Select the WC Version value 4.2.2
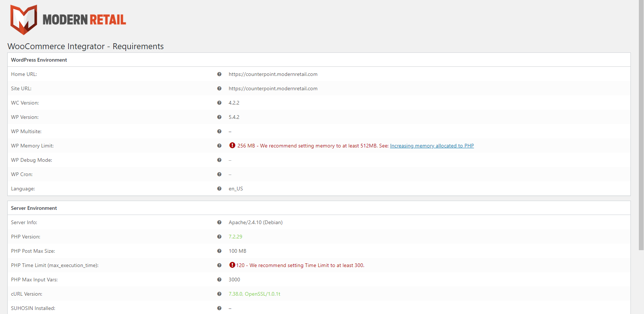 (x=234, y=103)
